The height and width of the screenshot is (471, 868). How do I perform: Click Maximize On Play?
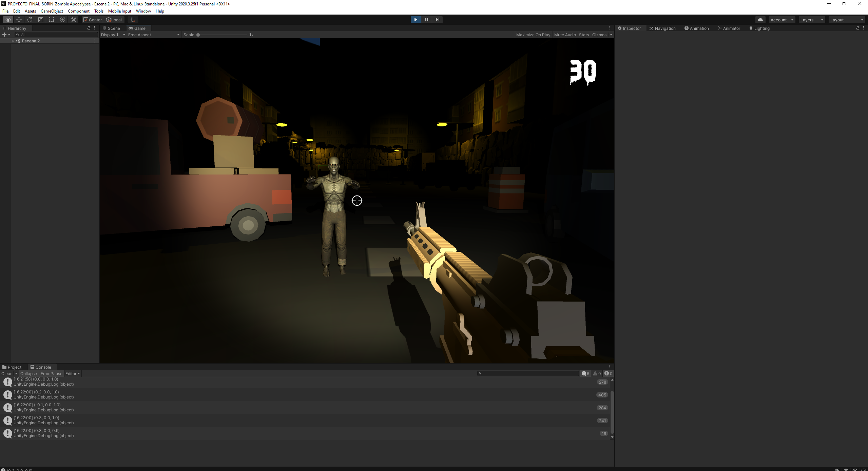pos(533,35)
